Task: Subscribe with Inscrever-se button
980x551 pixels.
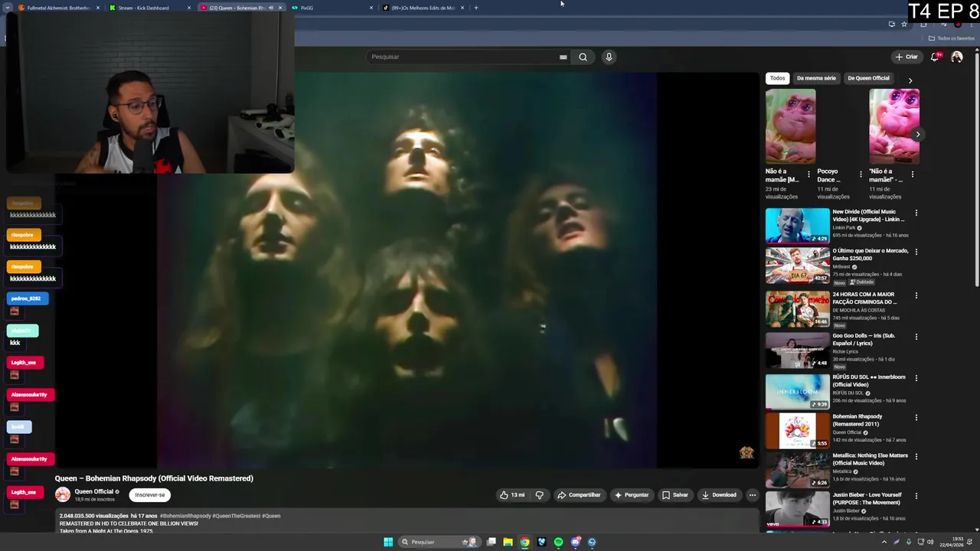Action: pyautogui.click(x=149, y=495)
